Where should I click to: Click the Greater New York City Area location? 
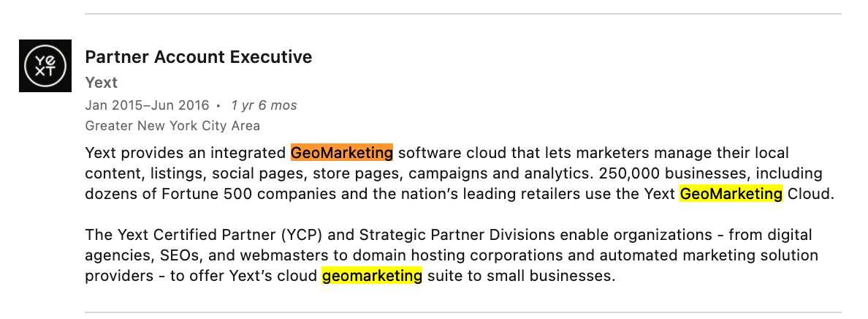pos(172,126)
